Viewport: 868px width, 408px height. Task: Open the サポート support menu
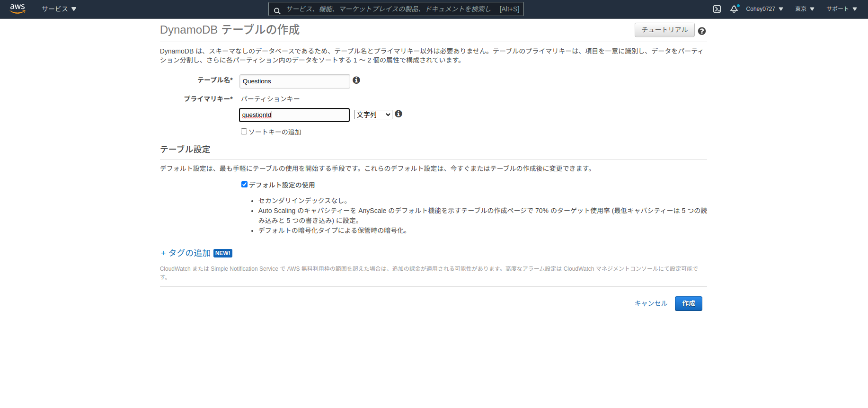pyautogui.click(x=841, y=9)
